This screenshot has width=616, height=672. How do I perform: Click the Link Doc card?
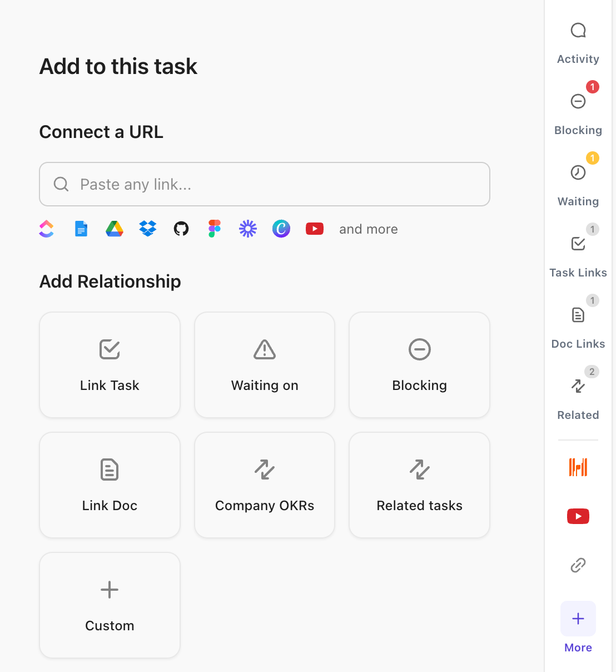(x=110, y=485)
